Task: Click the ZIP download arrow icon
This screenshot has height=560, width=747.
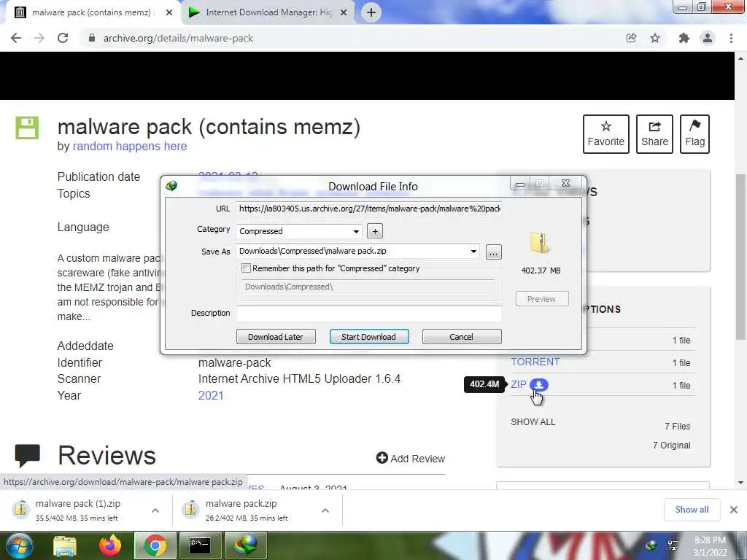Action: tap(539, 384)
